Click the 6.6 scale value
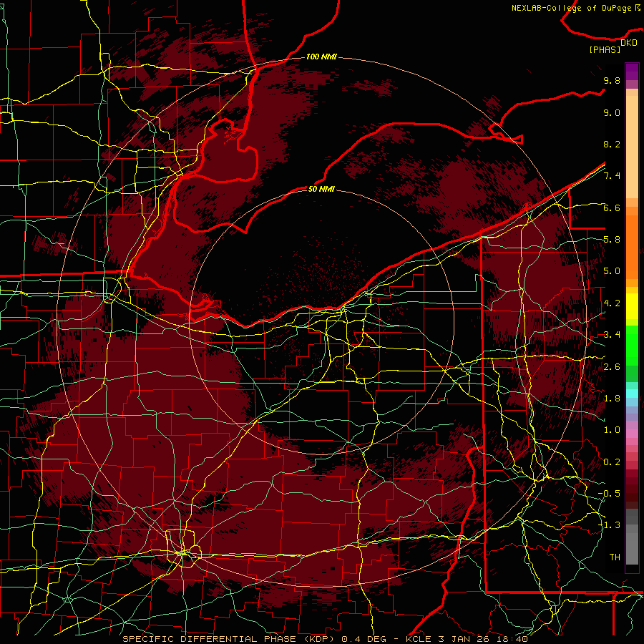The height and width of the screenshot is (644, 644). point(612,208)
